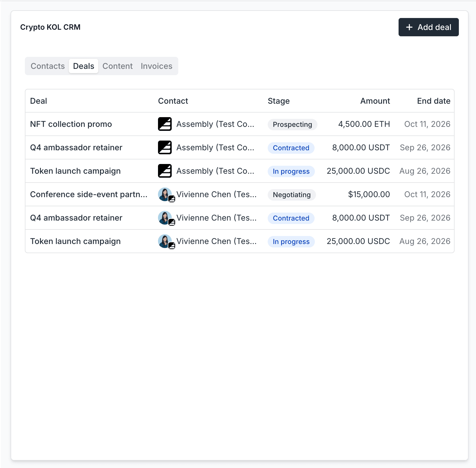Switch to the Contacts tab

tap(48, 66)
